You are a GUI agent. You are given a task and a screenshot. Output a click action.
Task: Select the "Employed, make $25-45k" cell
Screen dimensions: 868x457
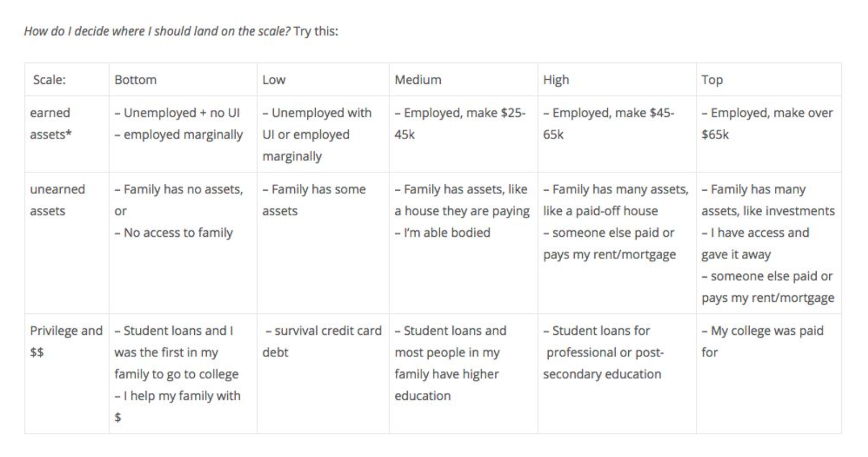pos(460,124)
